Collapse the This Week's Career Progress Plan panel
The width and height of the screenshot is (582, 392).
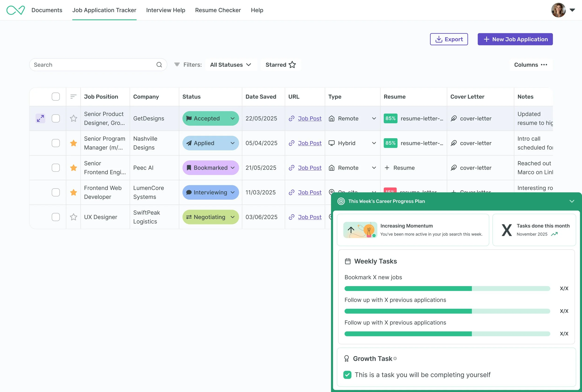point(572,201)
